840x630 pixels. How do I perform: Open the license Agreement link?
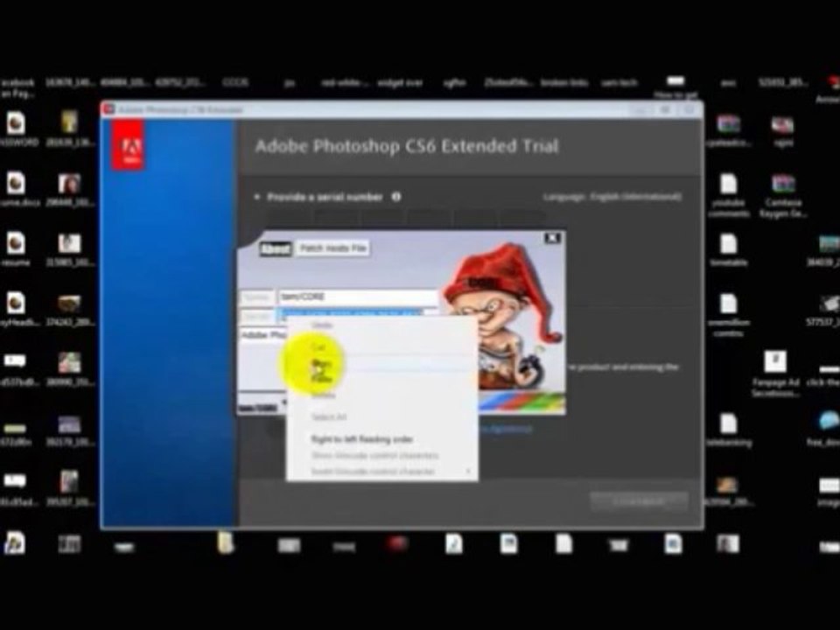pyautogui.click(x=505, y=429)
